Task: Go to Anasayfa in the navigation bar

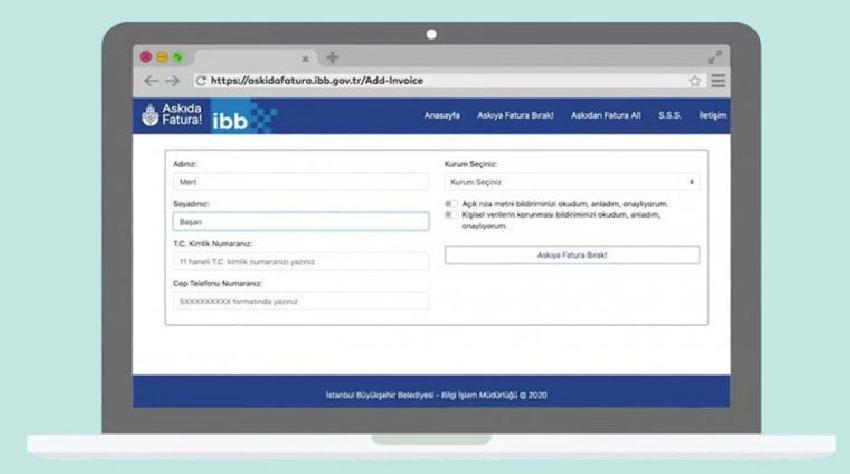Action: click(442, 116)
